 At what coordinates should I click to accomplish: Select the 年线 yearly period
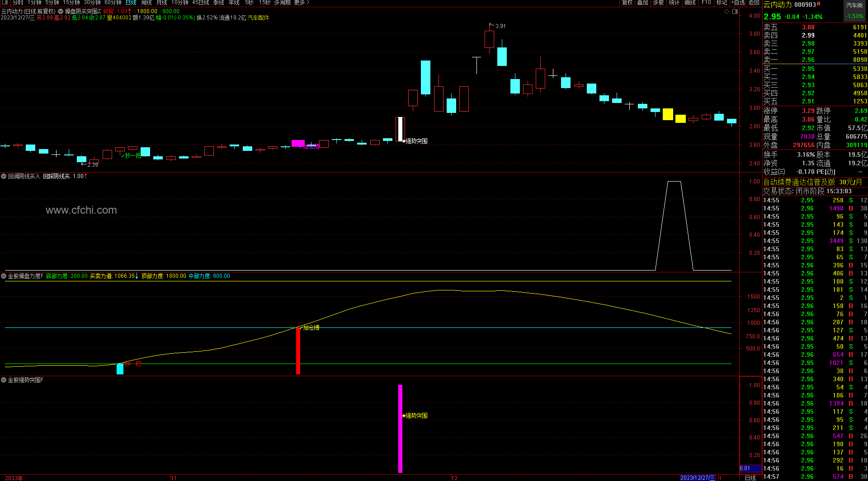click(234, 3)
